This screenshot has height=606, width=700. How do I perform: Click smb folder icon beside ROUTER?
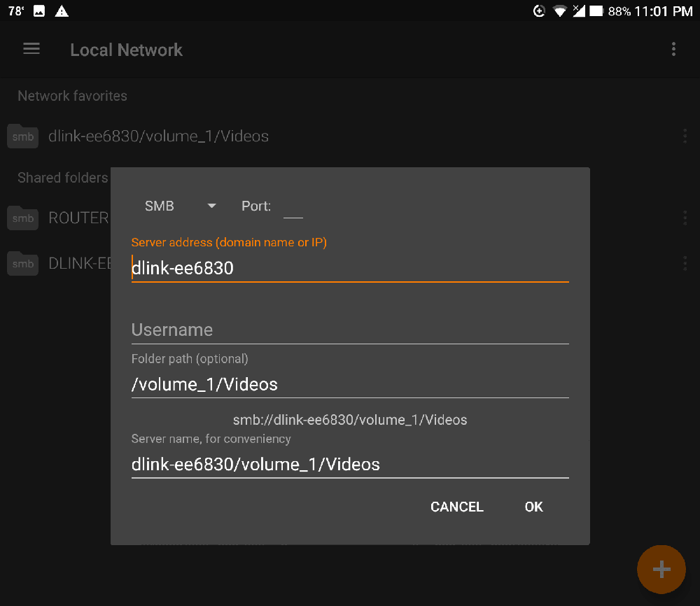coord(23,218)
